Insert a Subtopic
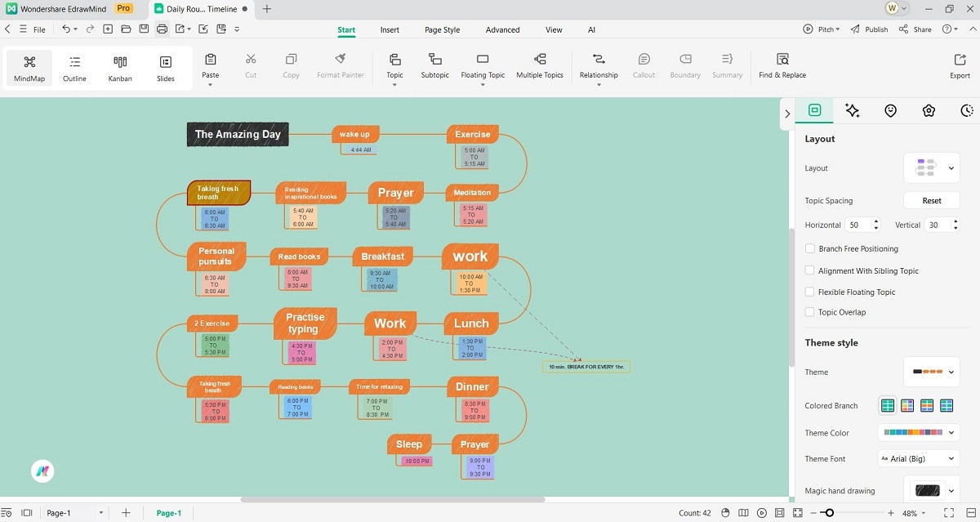The height and width of the screenshot is (522, 980). coord(434,65)
